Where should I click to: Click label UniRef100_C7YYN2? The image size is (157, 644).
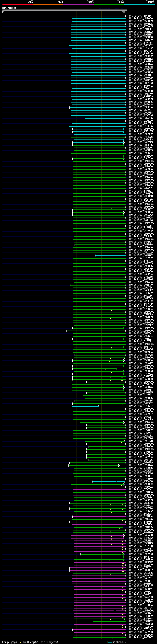[141, 490]
